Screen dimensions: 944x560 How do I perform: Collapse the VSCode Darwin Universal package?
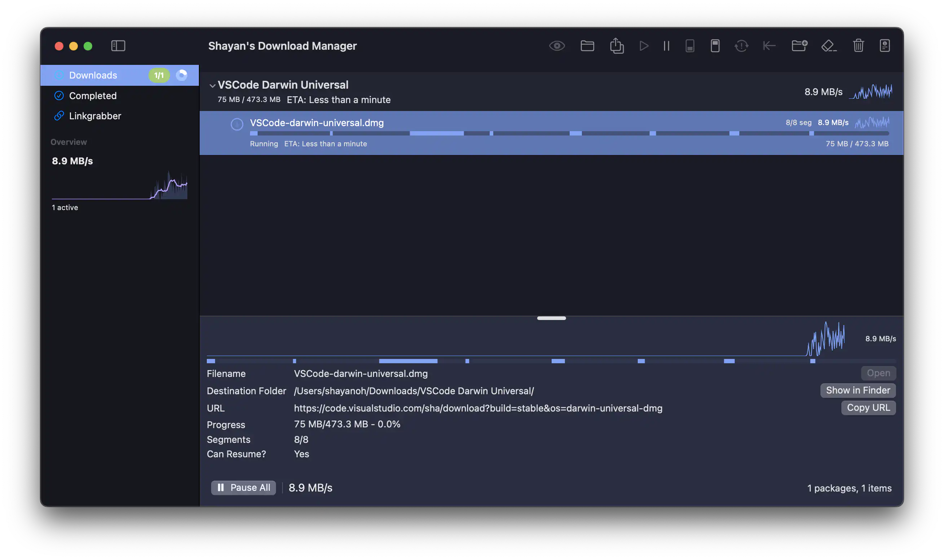213,86
